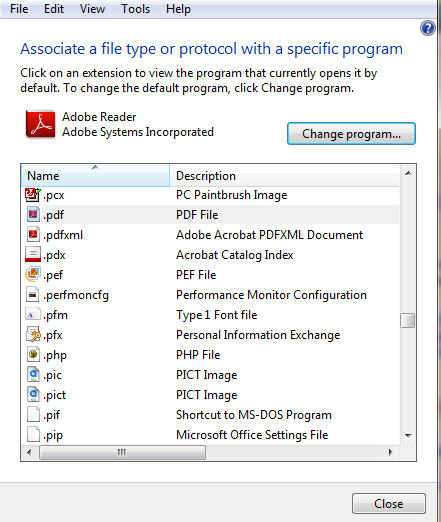This screenshot has height=522, width=441.
Task: Click the Type 1 Font file description
Action: pyautogui.click(x=217, y=315)
